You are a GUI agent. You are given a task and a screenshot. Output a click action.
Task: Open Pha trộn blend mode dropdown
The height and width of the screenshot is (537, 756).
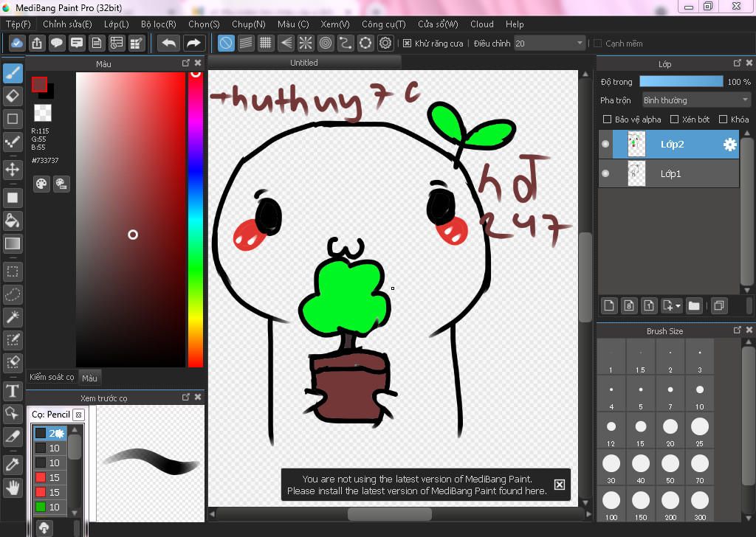[695, 100]
